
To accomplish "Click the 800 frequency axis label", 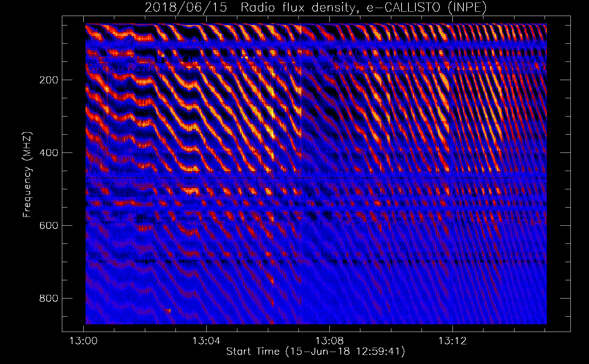I will click(x=48, y=298).
